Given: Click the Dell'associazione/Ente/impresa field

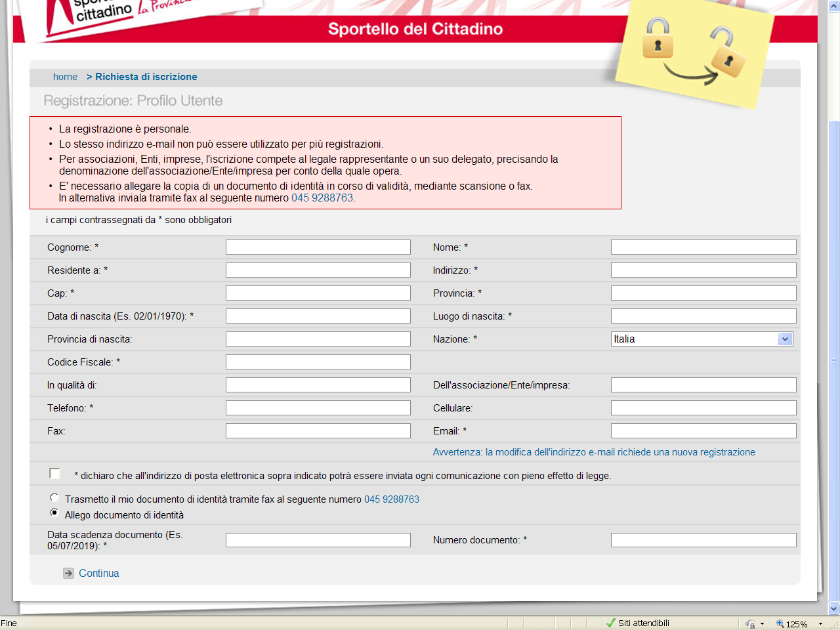Looking at the screenshot, I should [x=703, y=385].
